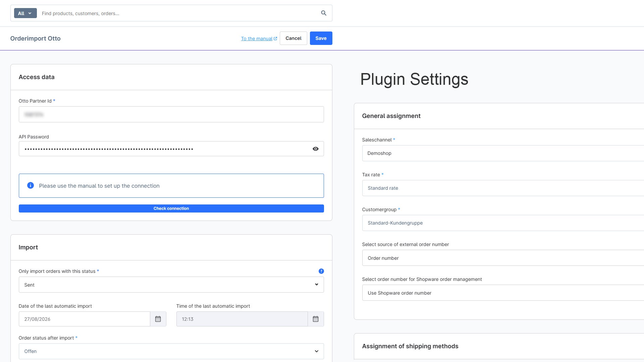Open date picker calendar icon for last import date

(158, 319)
